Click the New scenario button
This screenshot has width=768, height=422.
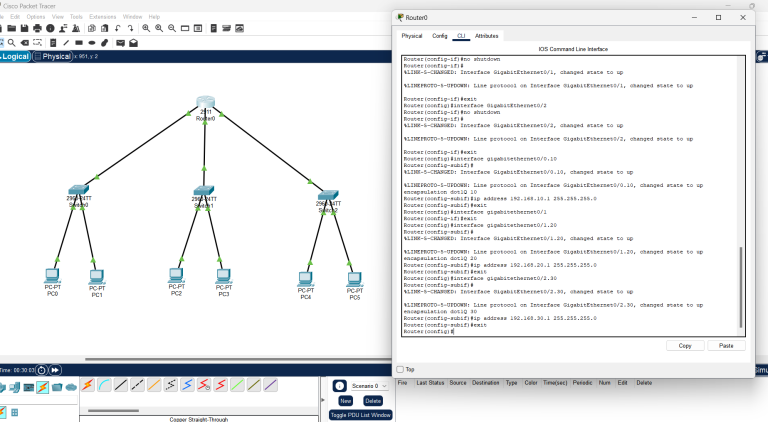point(345,400)
